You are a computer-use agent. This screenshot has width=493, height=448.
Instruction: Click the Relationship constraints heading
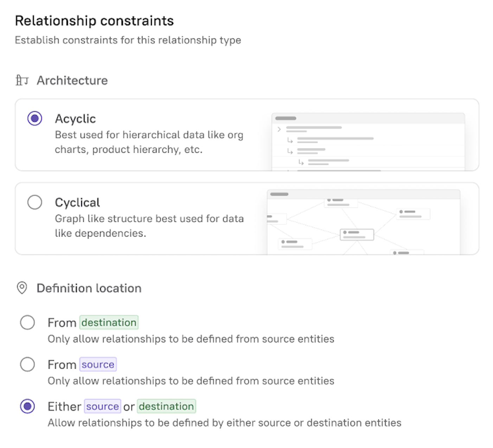pos(94,21)
